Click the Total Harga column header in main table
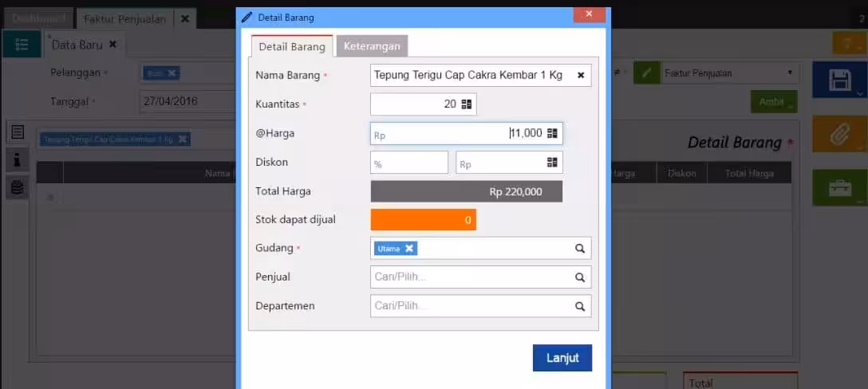The image size is (868, 389). coord(750,173)
